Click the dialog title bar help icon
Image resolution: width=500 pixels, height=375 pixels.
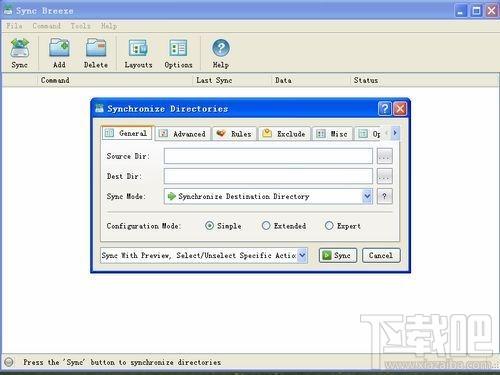tap(385, 109)
